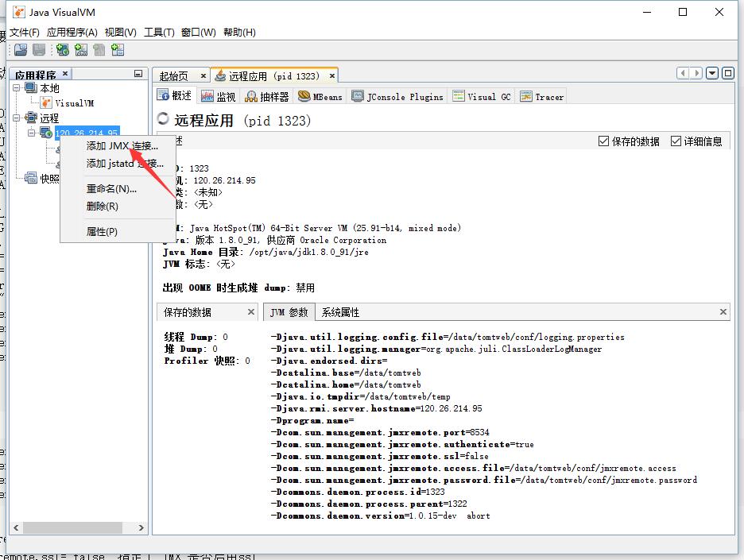Click the last green-plus toolbar icon
The height and width of the screenshot is (560, 744).
[118, 49]
